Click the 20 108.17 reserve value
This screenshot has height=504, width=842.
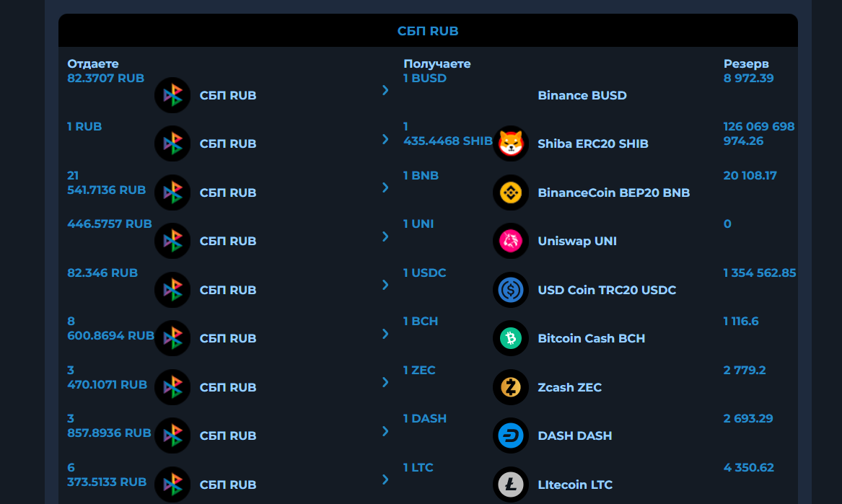pos(750,175)
